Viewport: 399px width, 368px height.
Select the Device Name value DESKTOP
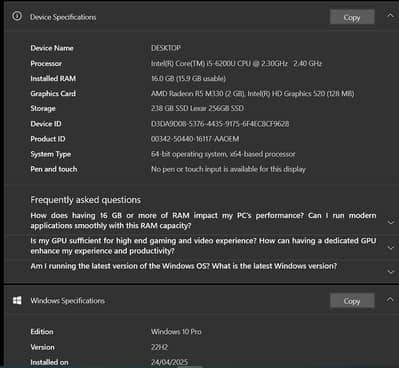pos(166,48)
